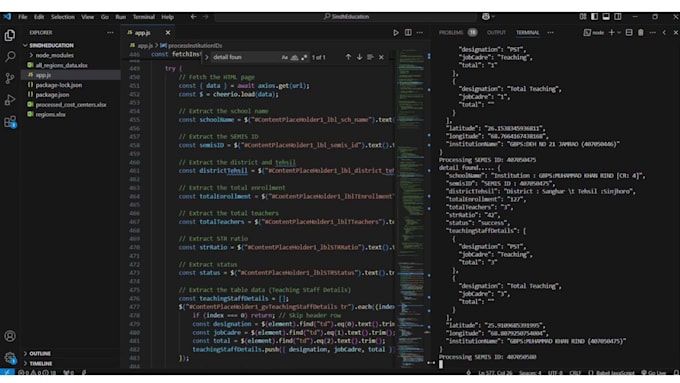Open the Accounts menu icon

(10, 336)
